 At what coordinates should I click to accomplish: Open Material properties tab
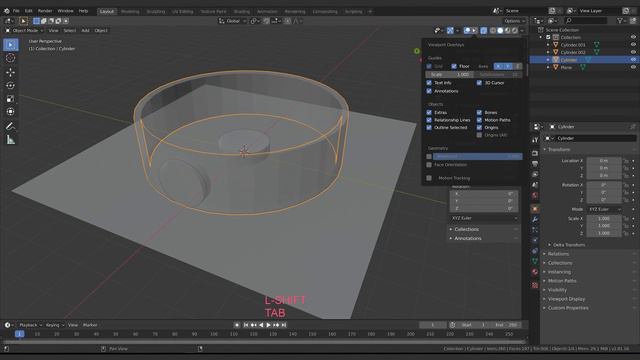[x=535, y=272]
